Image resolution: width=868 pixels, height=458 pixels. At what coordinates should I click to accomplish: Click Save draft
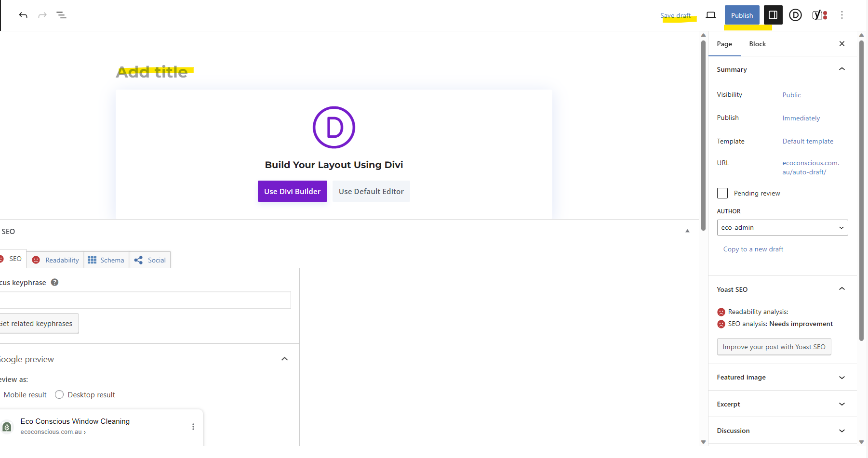click(x=675, y=15)
